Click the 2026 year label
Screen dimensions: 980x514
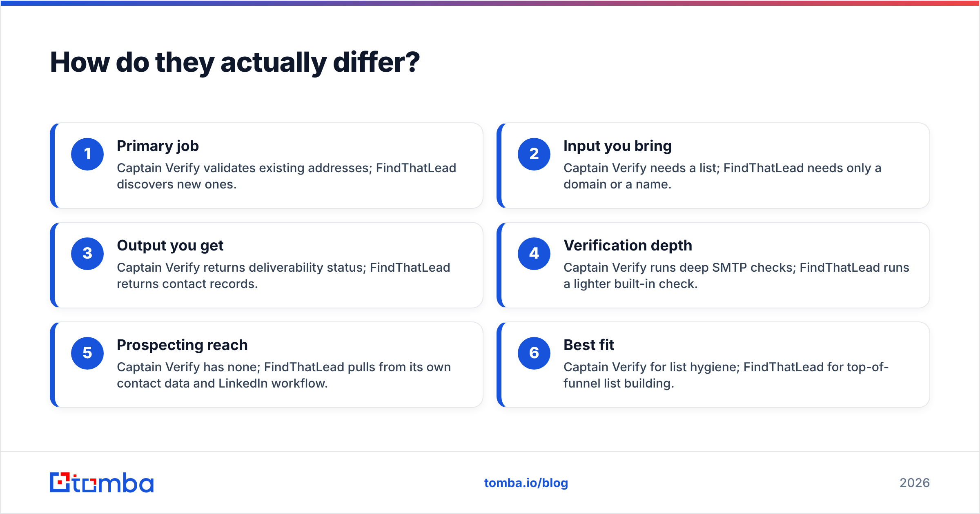tap(915, 483)
